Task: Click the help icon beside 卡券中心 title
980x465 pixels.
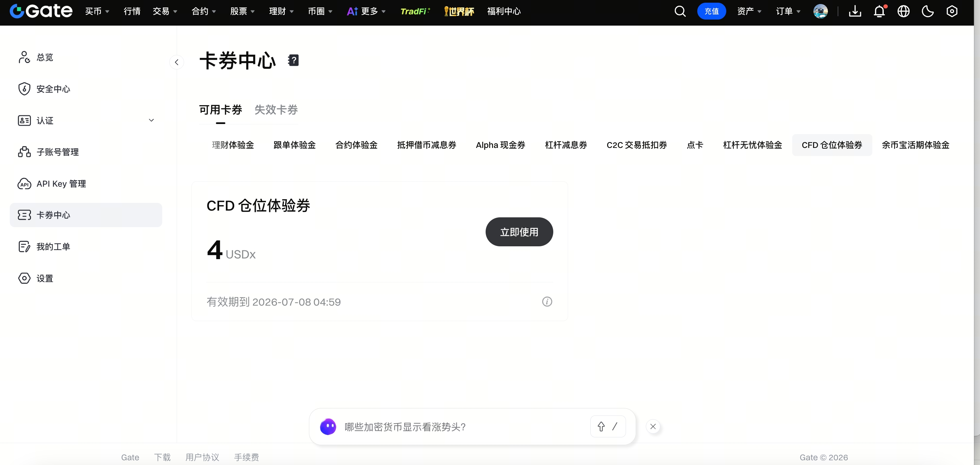Action: (293, 60)
